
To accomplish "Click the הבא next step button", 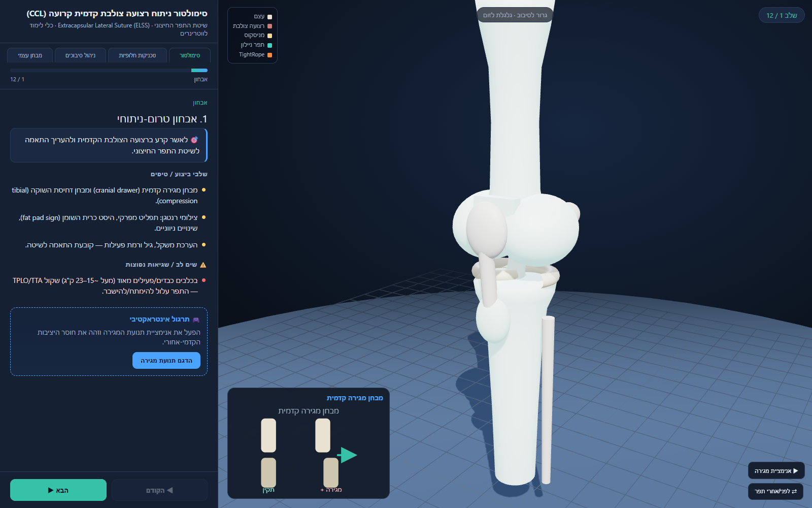I will pyautogui.click(x=58, y=490).
